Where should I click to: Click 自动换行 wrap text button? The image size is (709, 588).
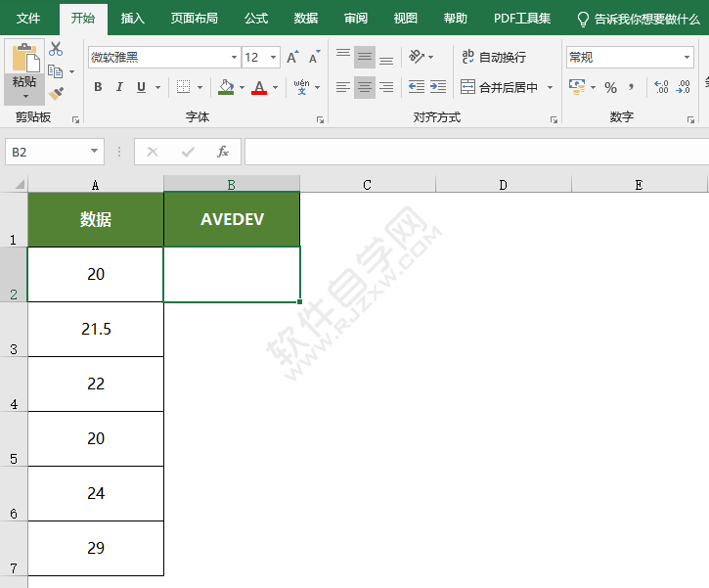pos(494,57)
